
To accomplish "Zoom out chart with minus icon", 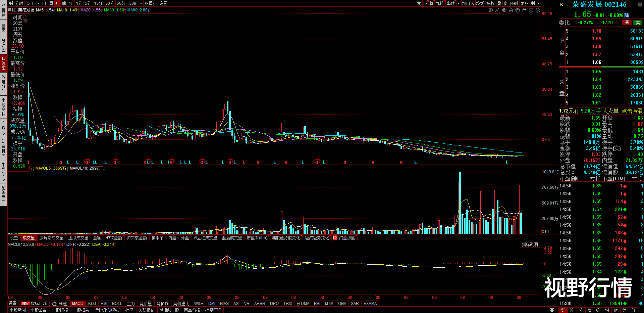I will (x=538, y=10).
